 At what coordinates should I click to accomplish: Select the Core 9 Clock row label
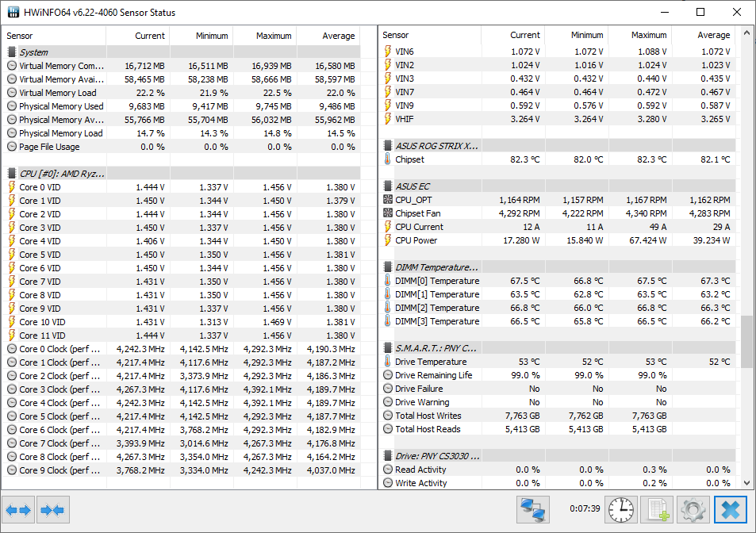(59, 470)
